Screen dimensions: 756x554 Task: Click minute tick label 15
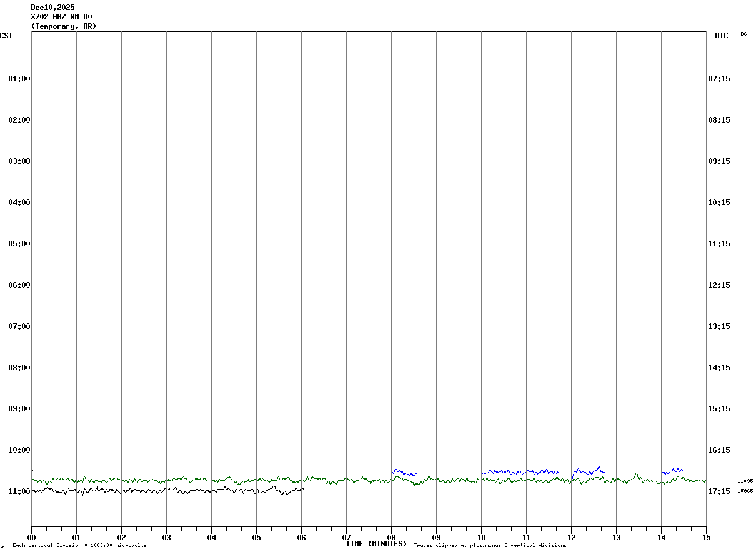[706, 537]
